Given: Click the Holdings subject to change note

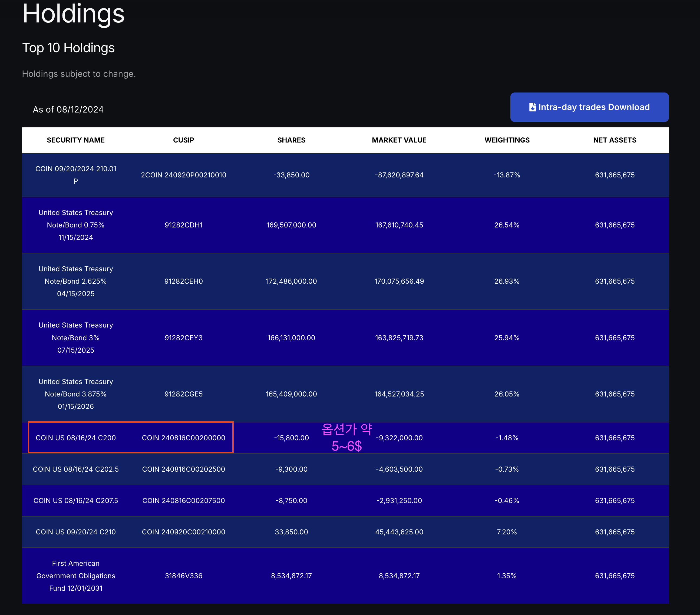Looking at the screenshot, I should (79, 74).
